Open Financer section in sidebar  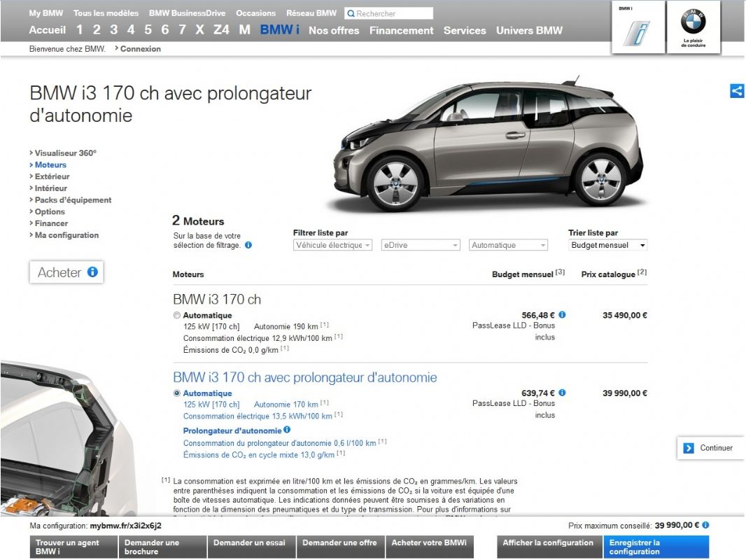(x=51, y=223)
